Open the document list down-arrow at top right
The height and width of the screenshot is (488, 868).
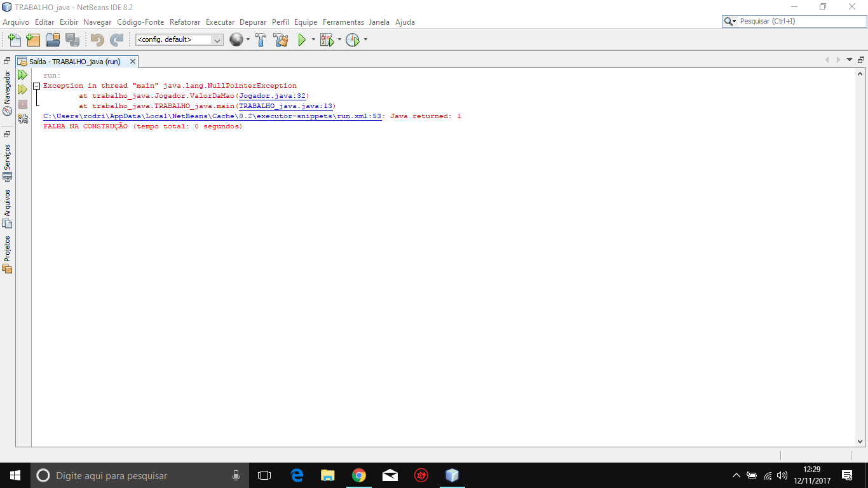850,60
